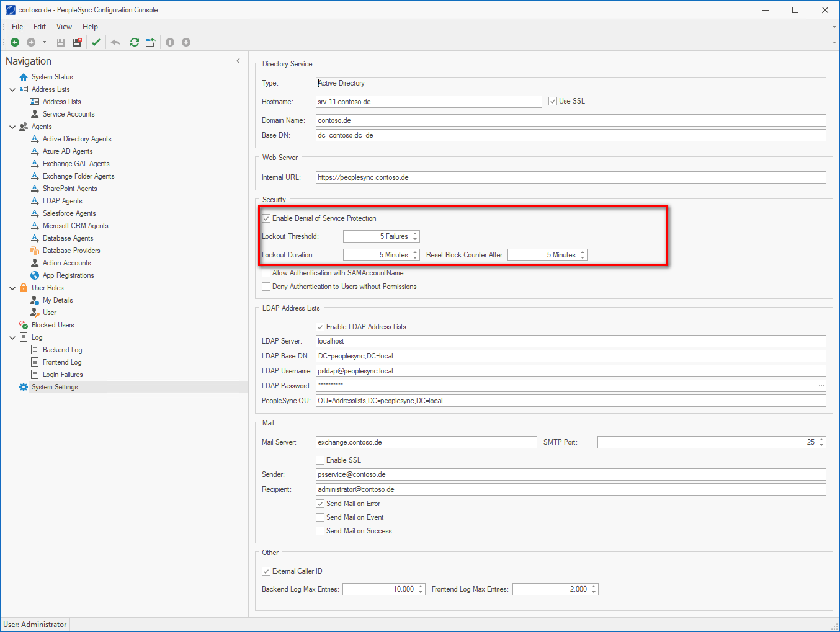Viewport: 840px width, 632px height.
Task: Select Salesforce Agents in navigation
Action: point(69,213)
